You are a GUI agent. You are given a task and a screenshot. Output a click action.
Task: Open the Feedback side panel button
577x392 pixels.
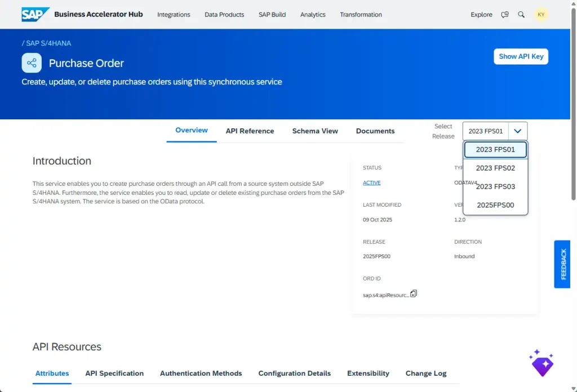[562, 264]
